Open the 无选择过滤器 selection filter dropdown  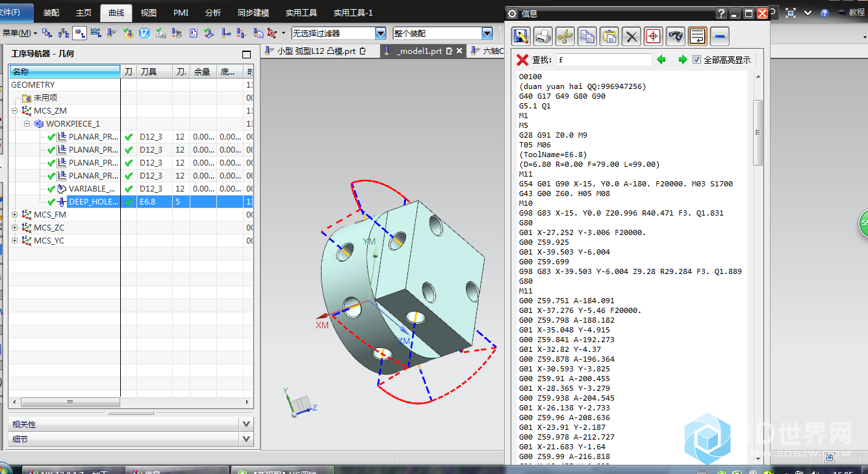click(x=381, y=33)
